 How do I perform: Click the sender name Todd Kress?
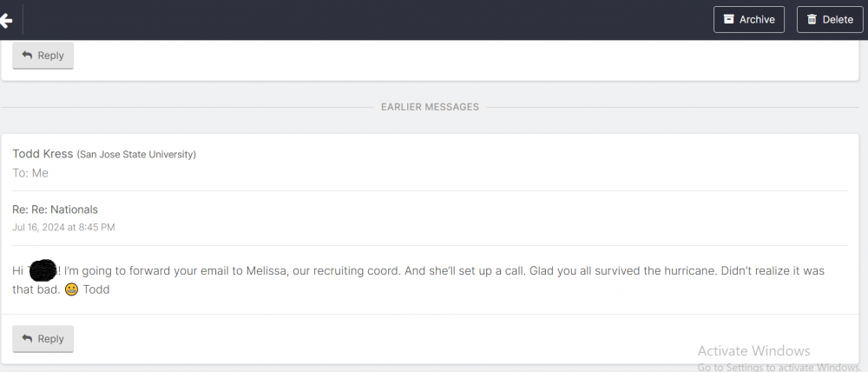pos(43,154)
